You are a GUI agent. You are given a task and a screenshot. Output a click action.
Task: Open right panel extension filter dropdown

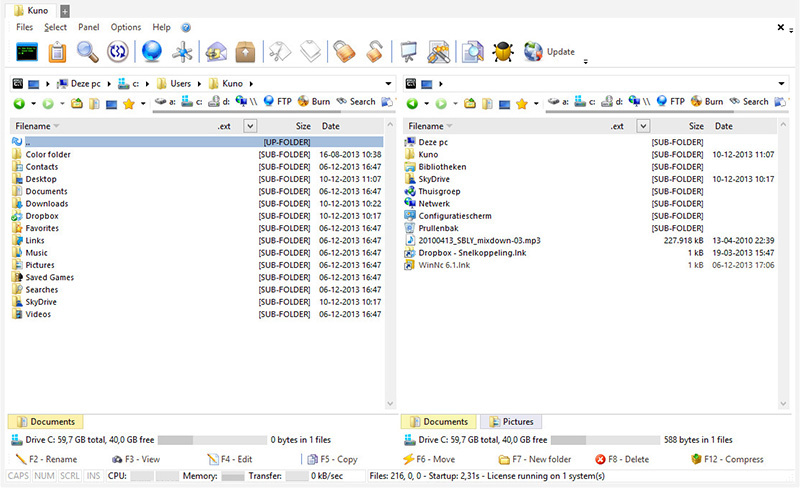[x=643, y=126]
